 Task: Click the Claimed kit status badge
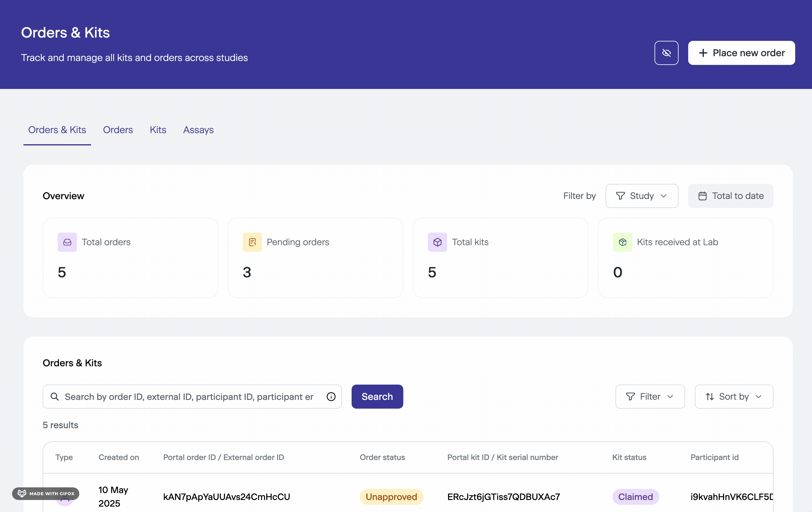[635, 496]
